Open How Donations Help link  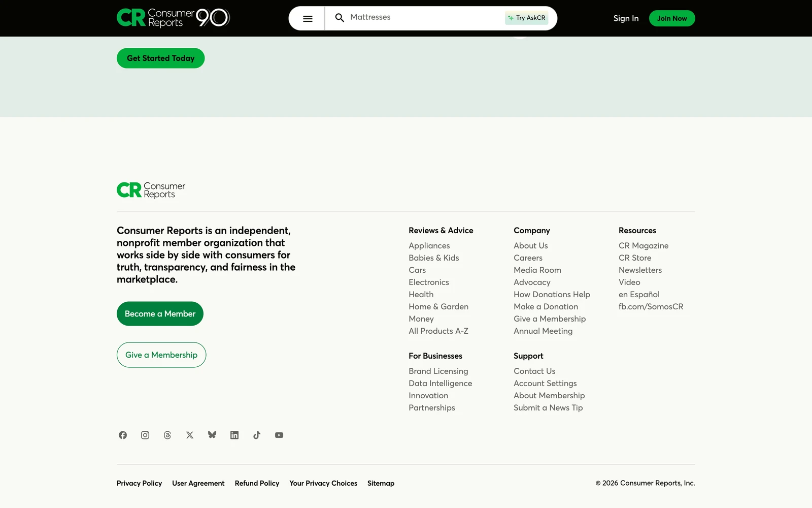click(552, 295)
